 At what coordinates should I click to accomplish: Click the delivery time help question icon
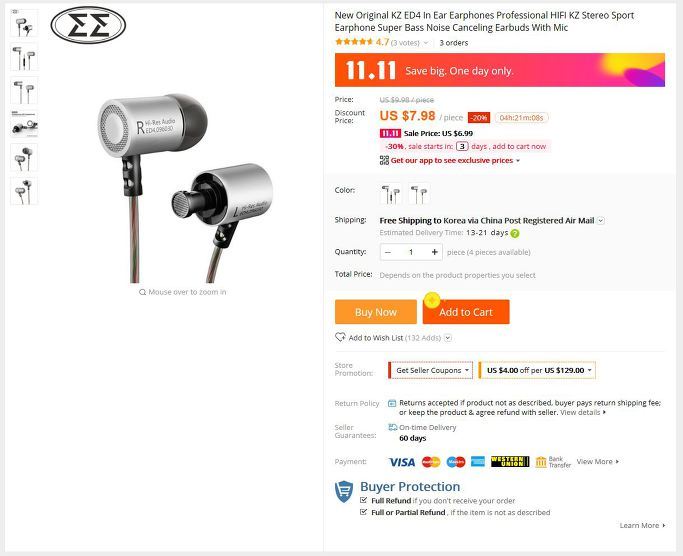[x=515, y=233]
